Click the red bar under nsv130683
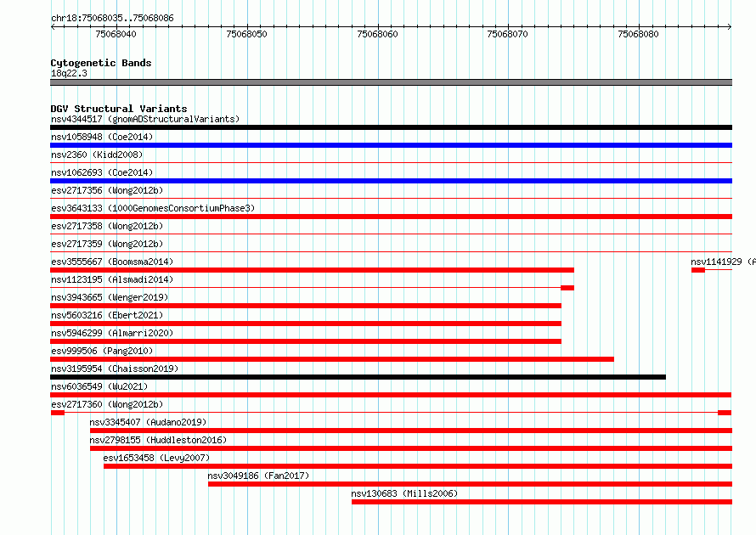This screenshot has height=535, width=756. tap(542, 502)
